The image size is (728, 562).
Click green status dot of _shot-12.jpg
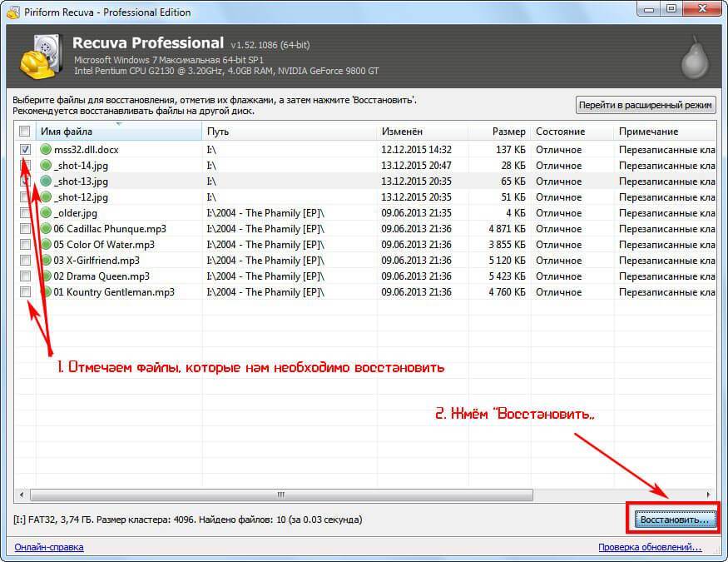[x=46, y=197]
